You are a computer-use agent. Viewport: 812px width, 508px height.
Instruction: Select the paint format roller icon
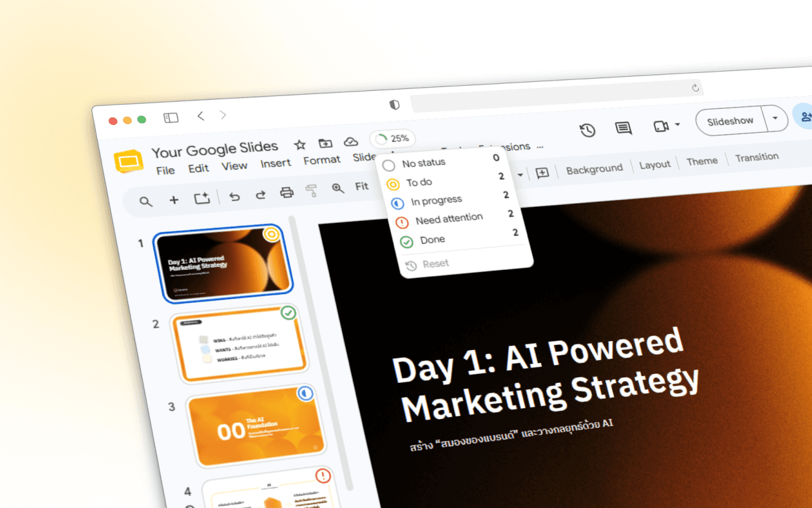pos(311,190)
